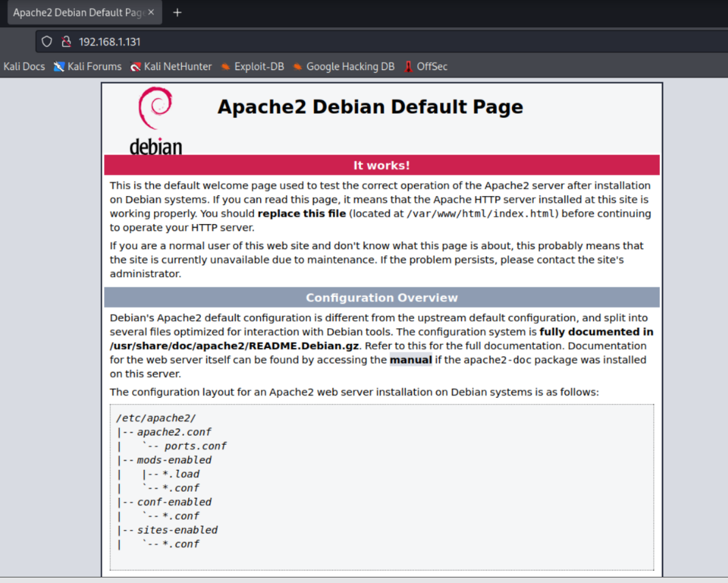Click the Configuration Overview heading

point(381,298)
